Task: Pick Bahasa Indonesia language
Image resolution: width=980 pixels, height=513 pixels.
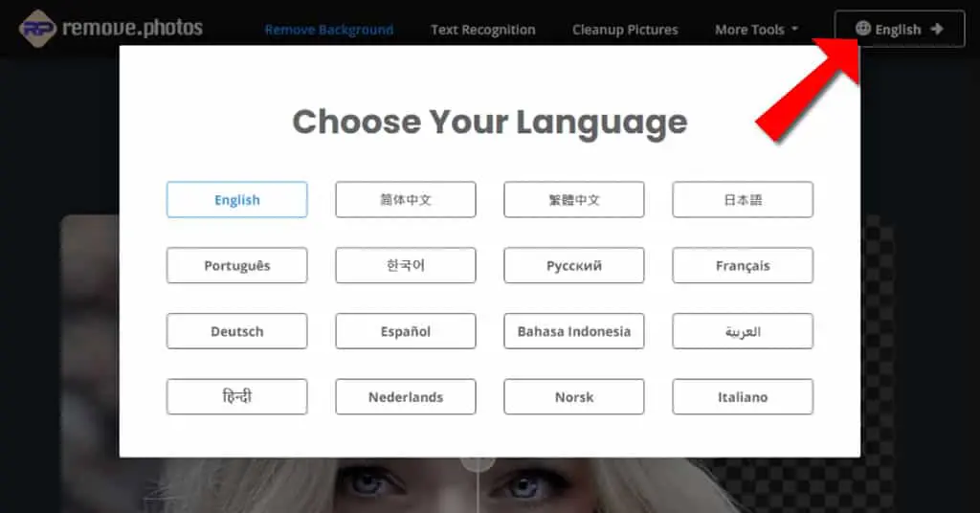Action: (x=574, y=331)
